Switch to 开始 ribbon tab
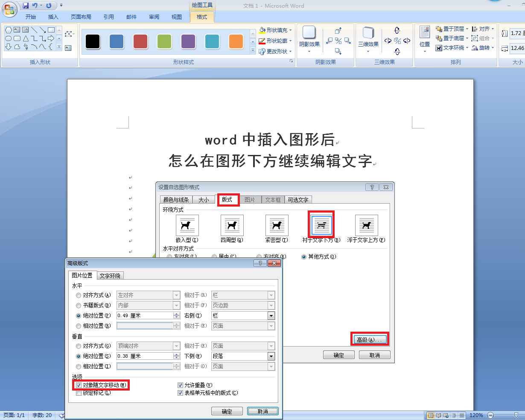525x420 pixels. click(31, 17)
